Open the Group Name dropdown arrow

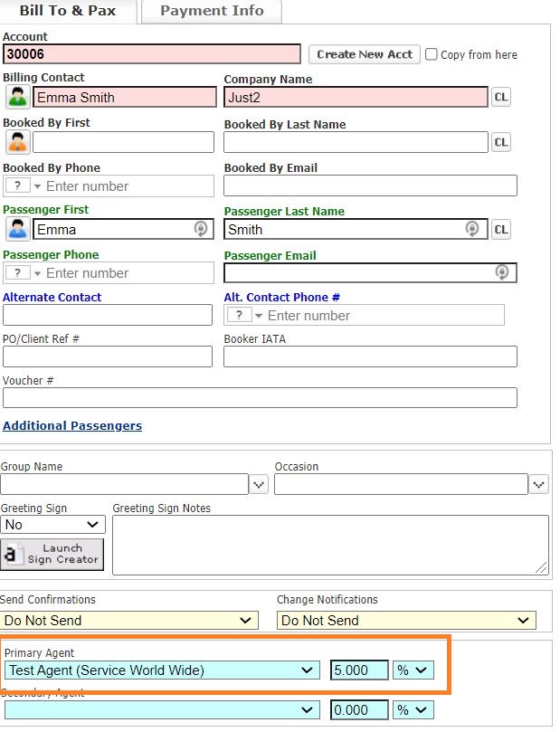pyautogui.click(x=259, y=485)
